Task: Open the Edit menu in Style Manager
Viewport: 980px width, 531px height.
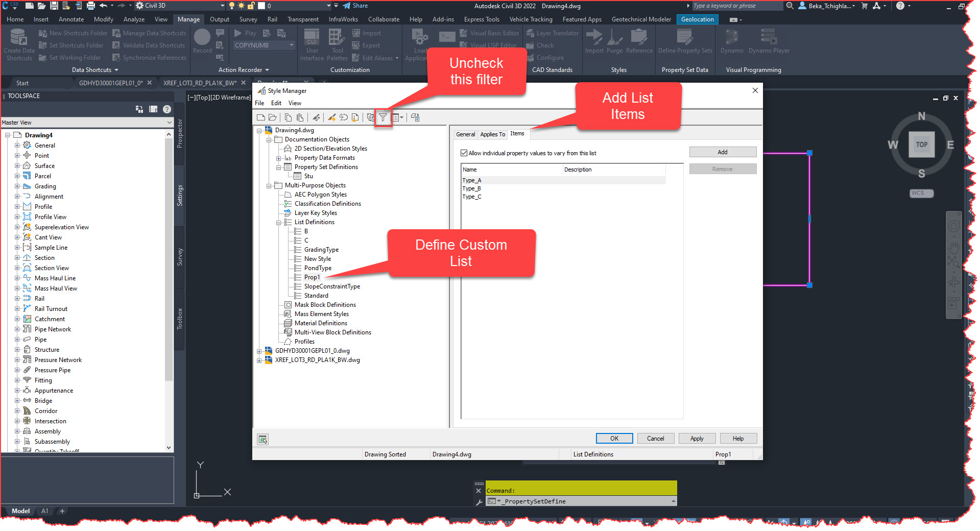Action: pos(276,103)
